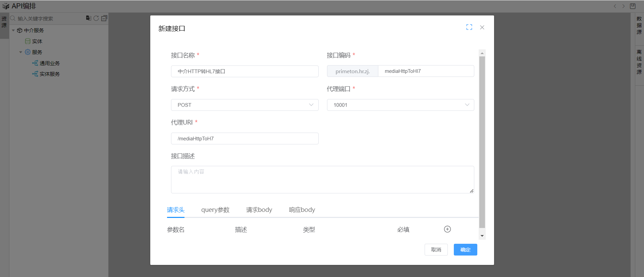Viewport: 644px width, 277px height.
Task: Open the 代理端口 10001 dropdown
Action: [x=400, y=105]
